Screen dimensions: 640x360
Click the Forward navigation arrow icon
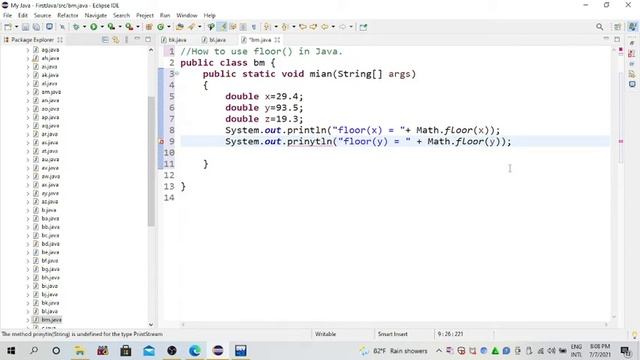342,27
